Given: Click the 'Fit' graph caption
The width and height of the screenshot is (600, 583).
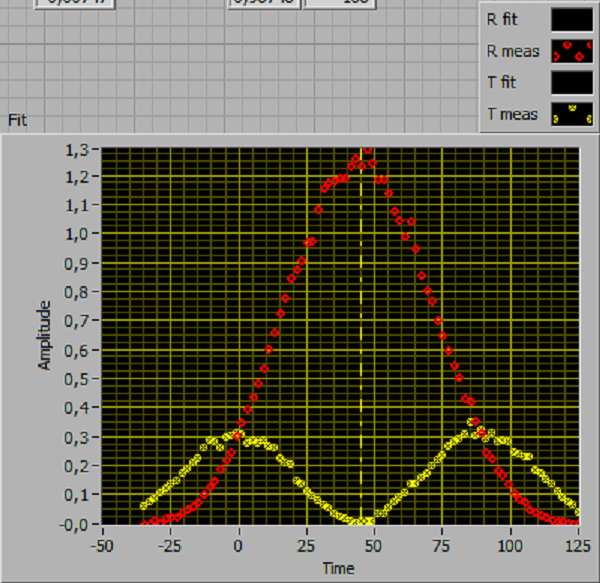Looking at the screenshot, I should click(x=17, y=120).
